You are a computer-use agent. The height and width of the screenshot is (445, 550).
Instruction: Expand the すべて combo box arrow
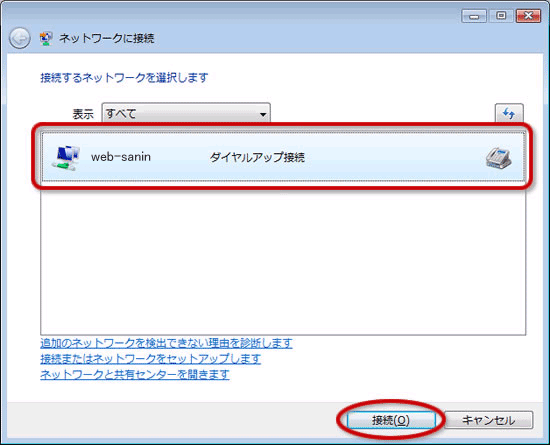[x=263, y=114]
